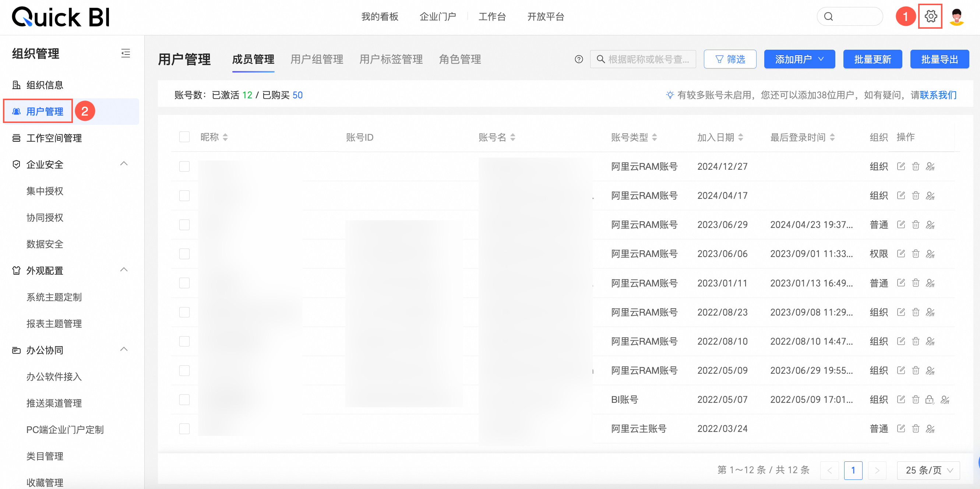Sort by 昵称 column arrows
980x489 pixels.
pos(225,137)
